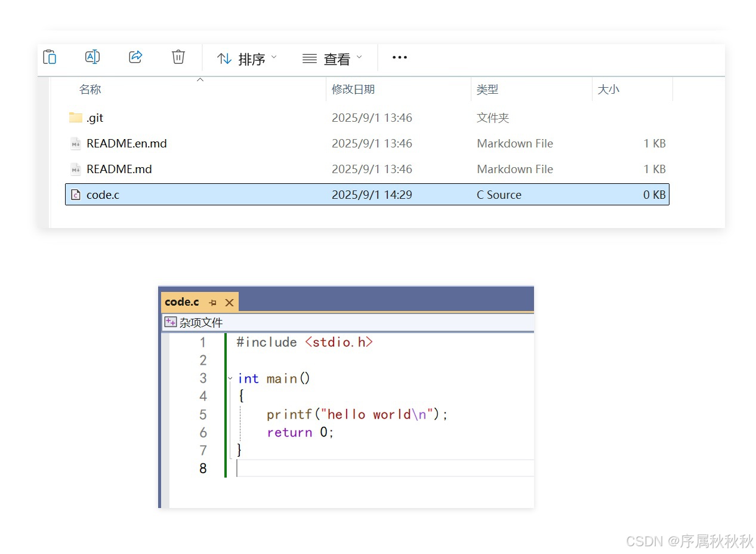Image resolution: width=756 pixels, height=554 pixels.
Task: Click the empty line 8 input area
Action: (385, 468)
